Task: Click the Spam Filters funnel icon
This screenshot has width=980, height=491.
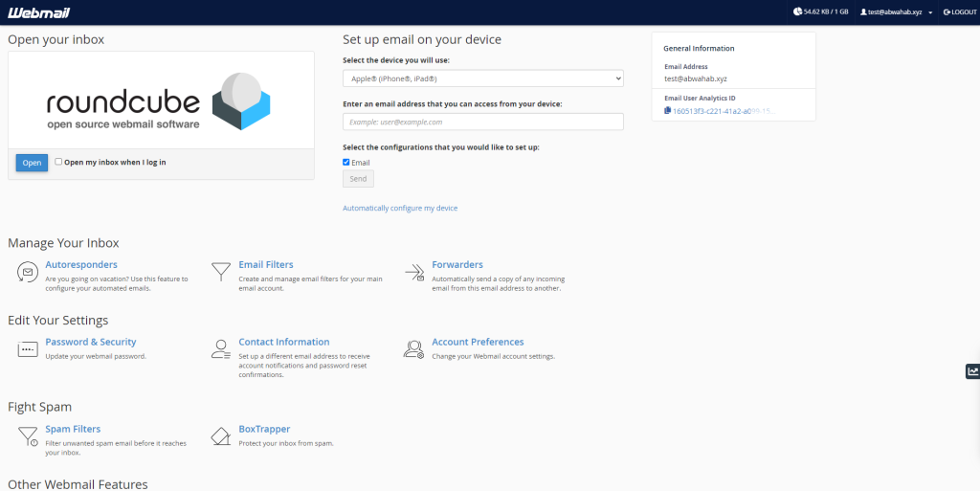Action: point(28,436)
